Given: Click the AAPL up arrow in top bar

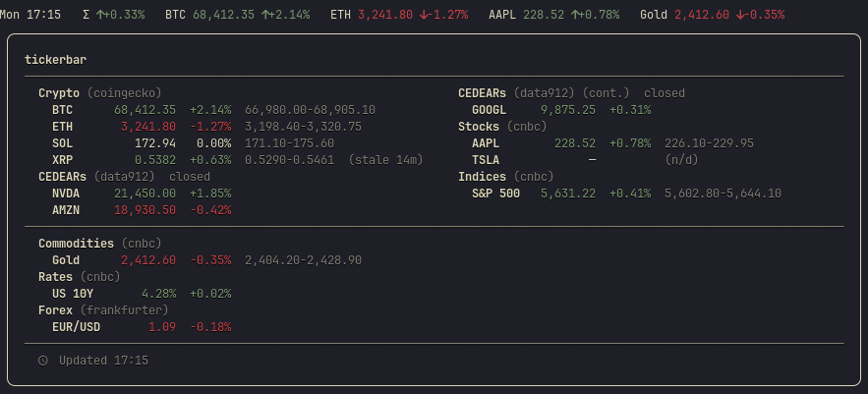Looking at the screenshot, I should pos(575,15).
